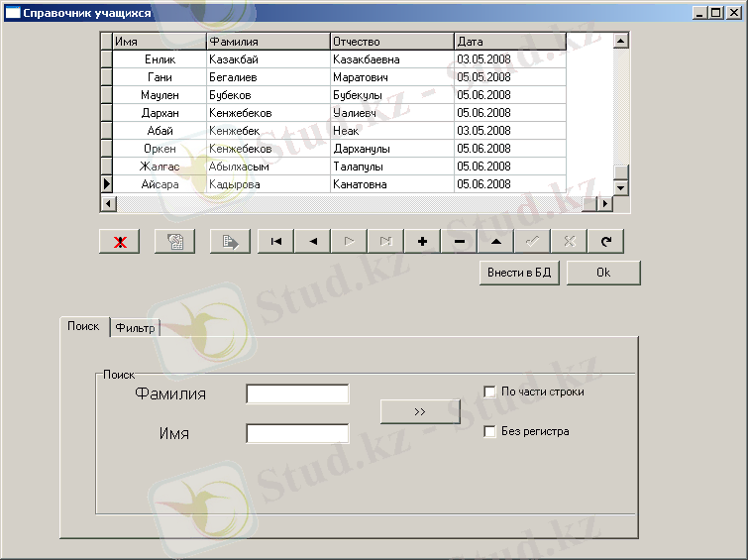This screenshot has width=748, height=560.
Task: Click the table's horizontal scrollbar left arrow
Action: pyautogui.click(x=108, y=203)
